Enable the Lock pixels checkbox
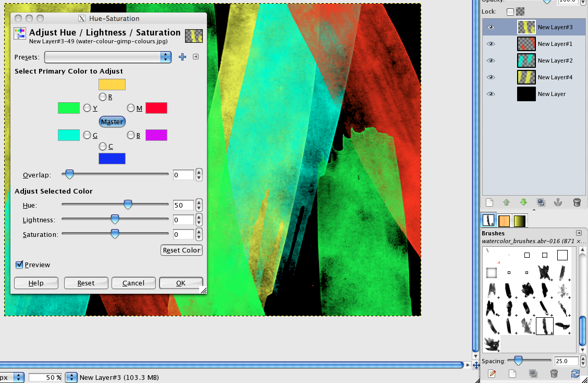The height and width of the screenshot is (383, 588). tap(510, 11)
